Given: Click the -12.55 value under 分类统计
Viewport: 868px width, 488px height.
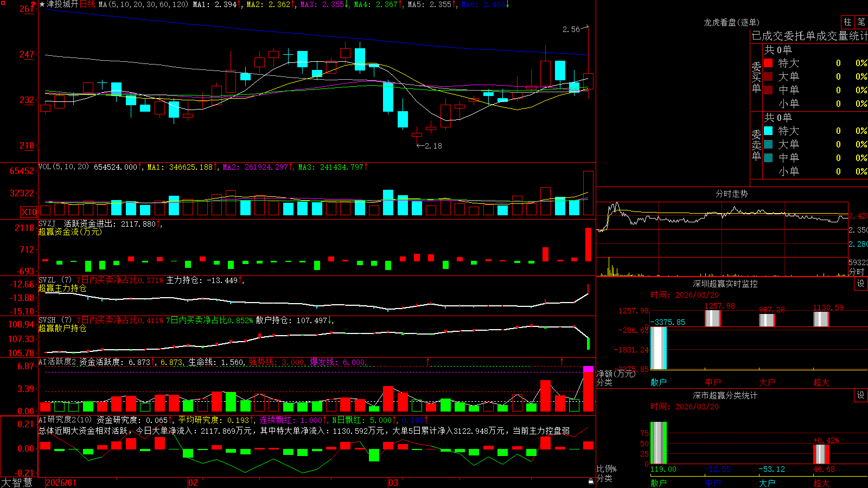Looking at the screenshot, I should click(718, 469).
